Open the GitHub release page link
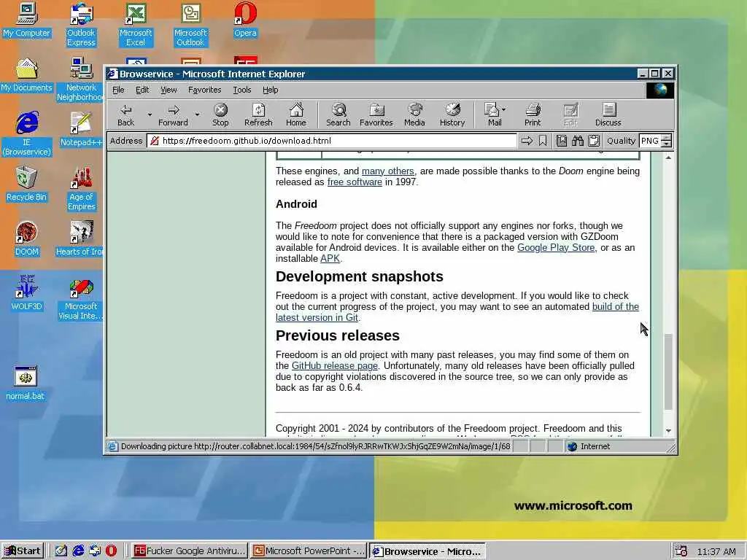Viewport: 747px width, 560px height. pos(334,366)
